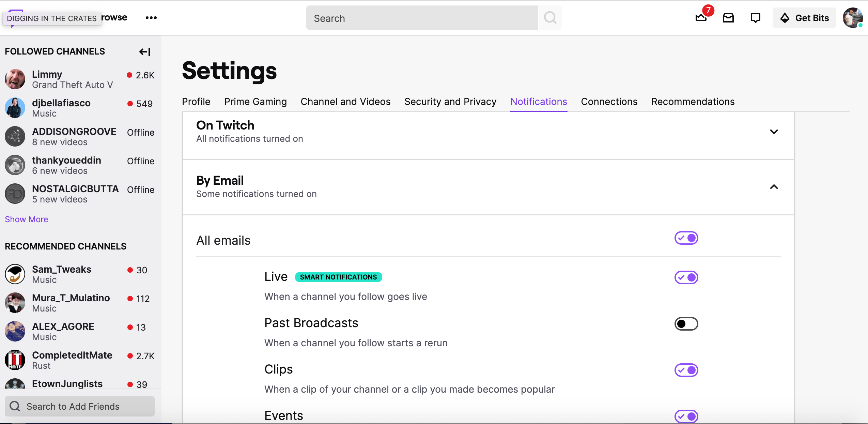Open the Connections tab
Viewport: 868px width, 424px height.
(x=609, y=102)
